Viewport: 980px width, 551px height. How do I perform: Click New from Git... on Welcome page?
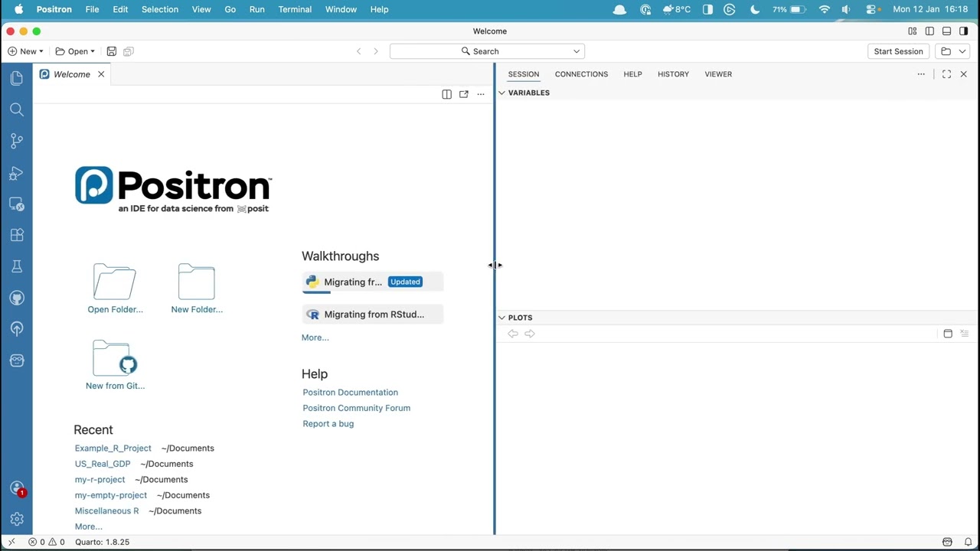point(115,365)
